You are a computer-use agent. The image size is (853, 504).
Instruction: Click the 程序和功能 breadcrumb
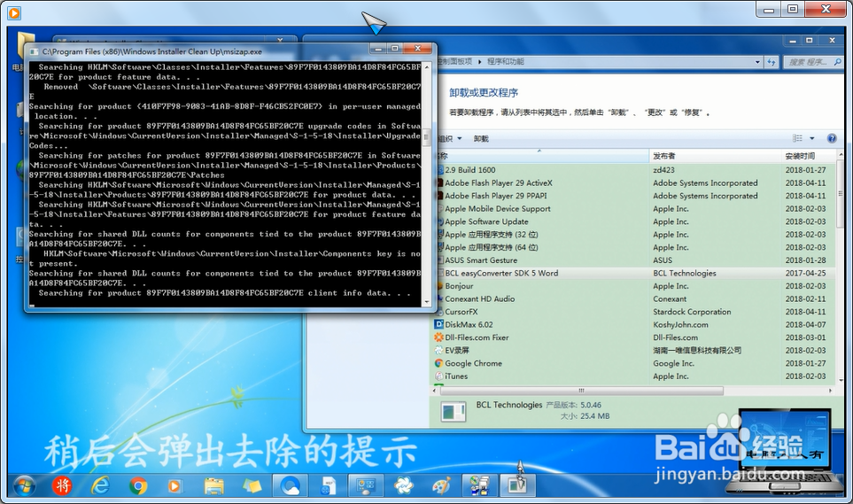(x=506, y=61)
